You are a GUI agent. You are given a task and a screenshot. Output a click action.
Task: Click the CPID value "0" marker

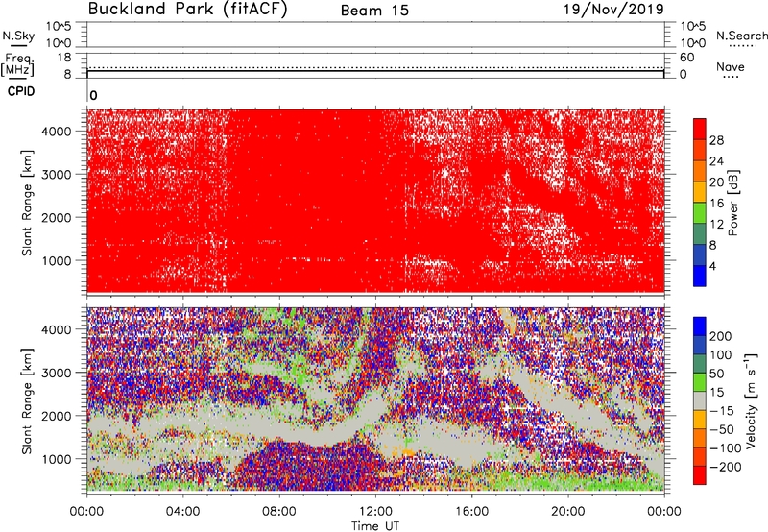(x=93, y=95)
